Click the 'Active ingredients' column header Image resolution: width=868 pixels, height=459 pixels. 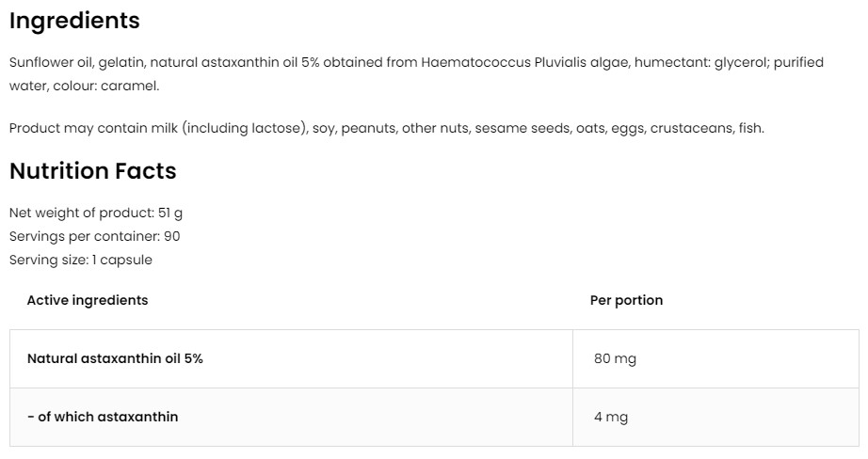pos(88,300)
